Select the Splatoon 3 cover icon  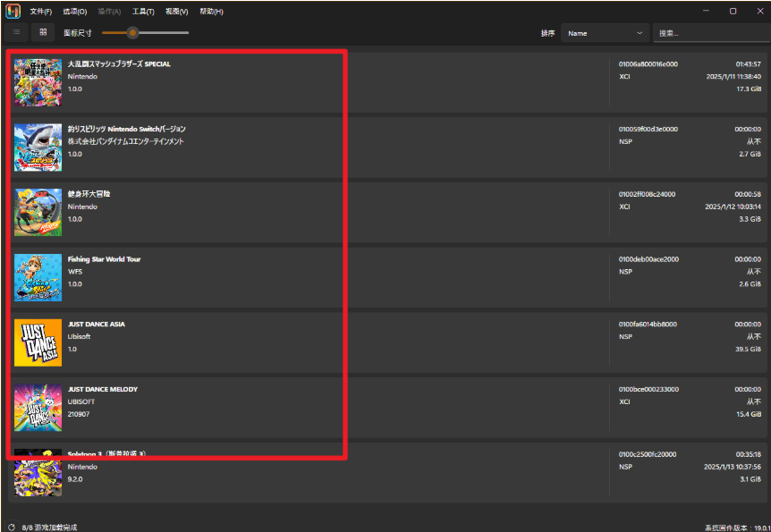(38, 476)
